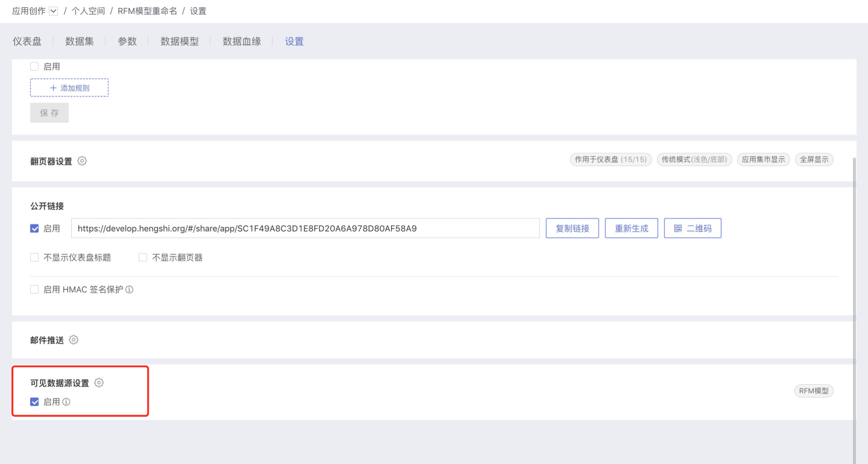This screenshot has width=868, height=464.
Task: Disable the 公开链接 启用 checkbox
Action: pyautogui.click(x=34, y=229)
